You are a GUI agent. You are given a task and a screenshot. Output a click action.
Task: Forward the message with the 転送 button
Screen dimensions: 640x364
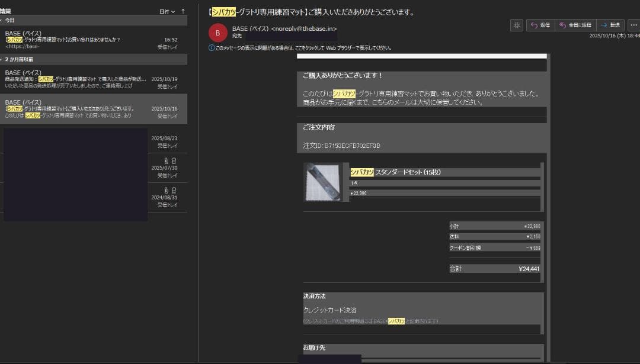coord(610,25)
